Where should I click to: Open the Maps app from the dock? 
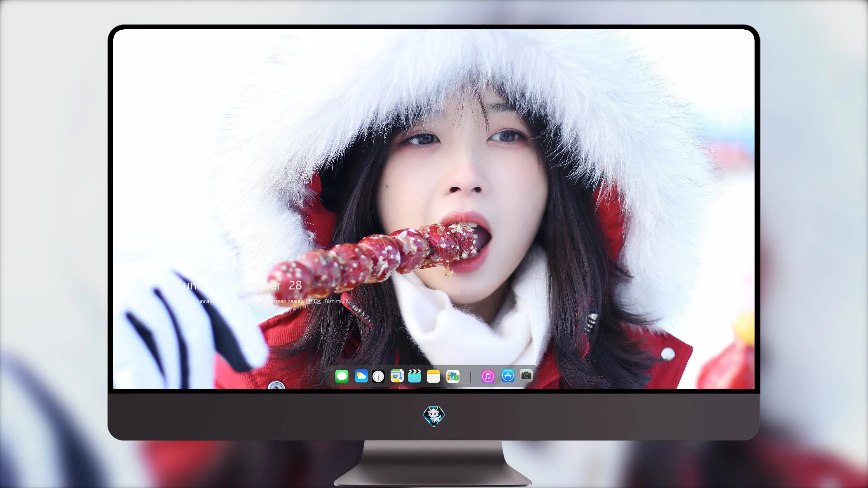[397, 376]
